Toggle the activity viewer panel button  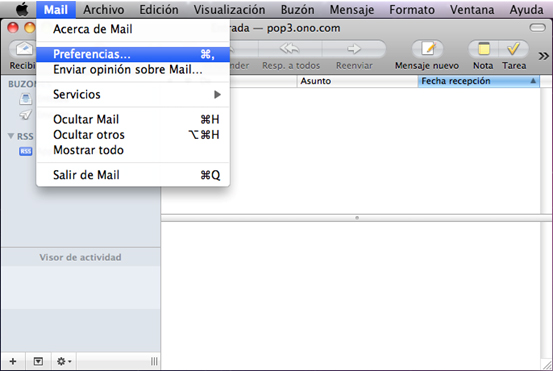point(38,361)
